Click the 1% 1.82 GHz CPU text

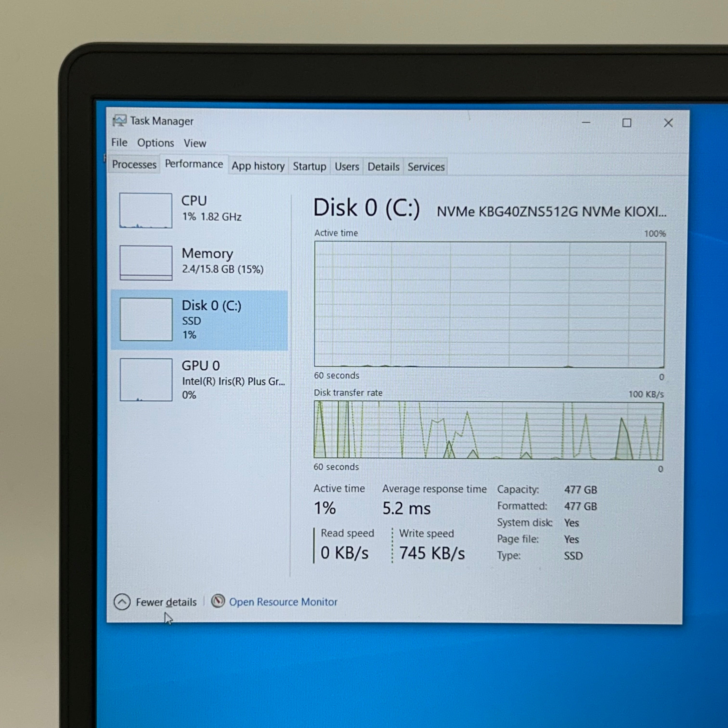pos(212,217)
